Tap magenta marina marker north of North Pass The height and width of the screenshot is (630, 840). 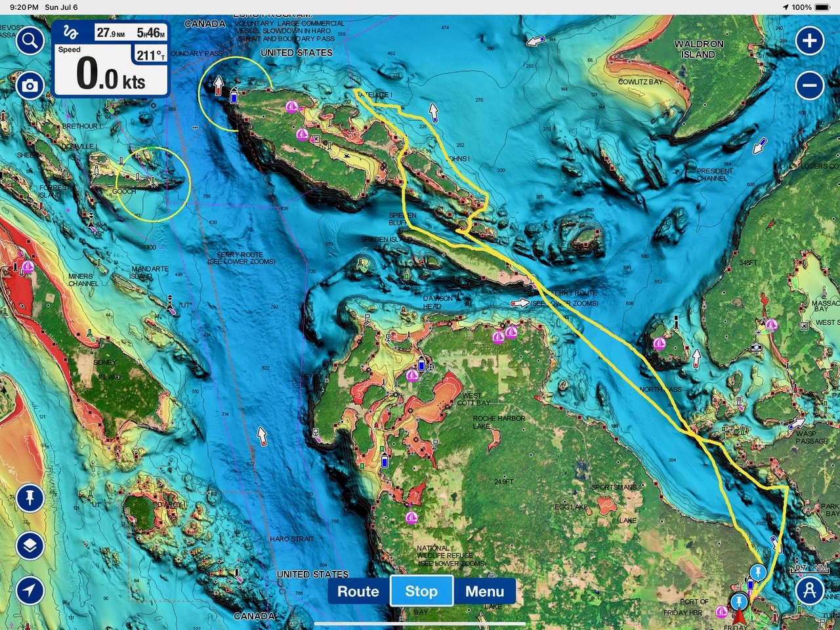click(x=660, y=343)
